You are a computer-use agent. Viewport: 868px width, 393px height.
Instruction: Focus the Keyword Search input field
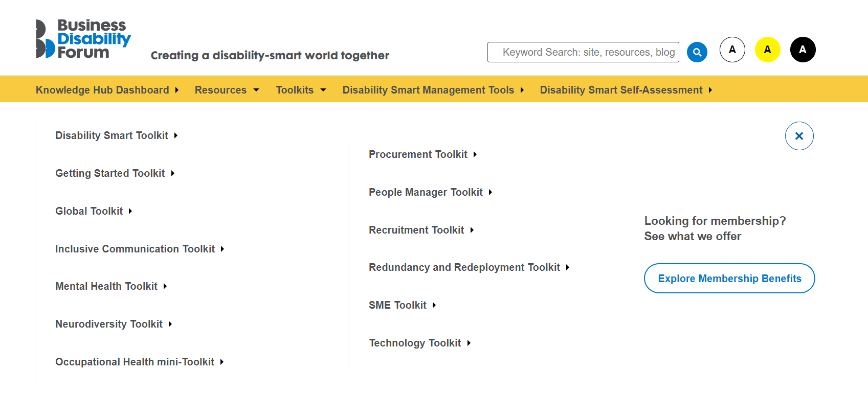[583, 52]
